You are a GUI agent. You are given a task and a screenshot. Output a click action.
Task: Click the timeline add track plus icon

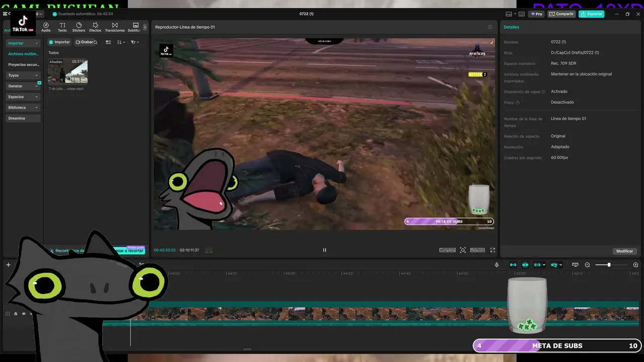(8, 264)
